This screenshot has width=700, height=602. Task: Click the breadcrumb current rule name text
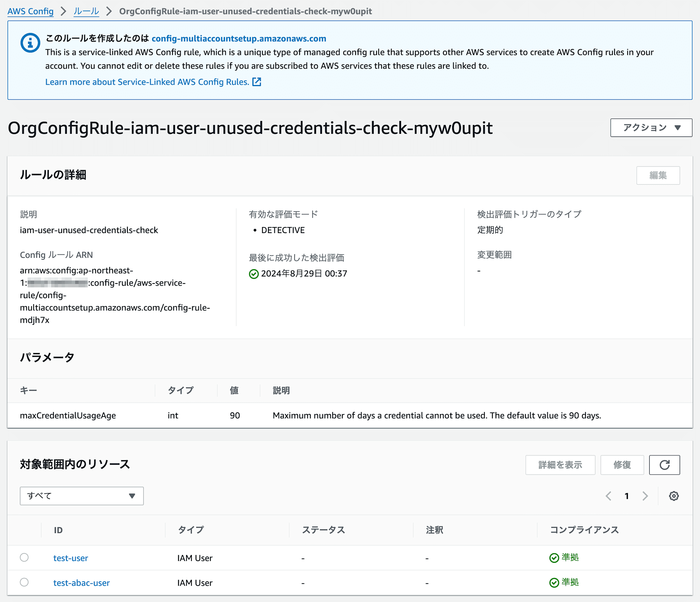coord(245,11)
